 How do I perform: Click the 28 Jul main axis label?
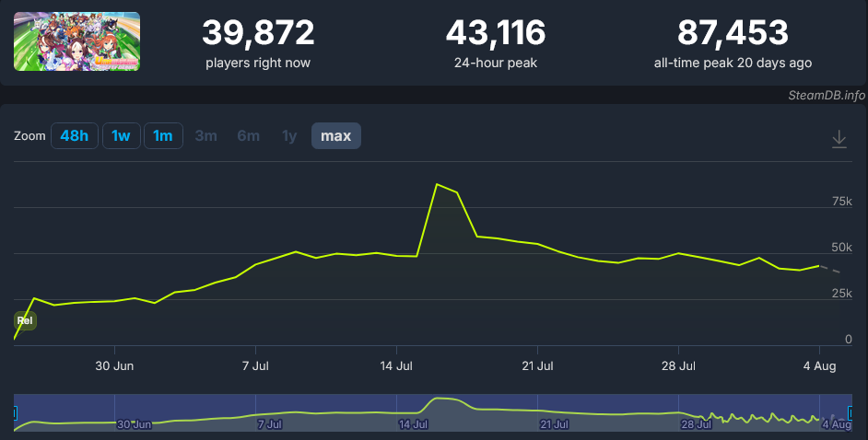(679, 366)
